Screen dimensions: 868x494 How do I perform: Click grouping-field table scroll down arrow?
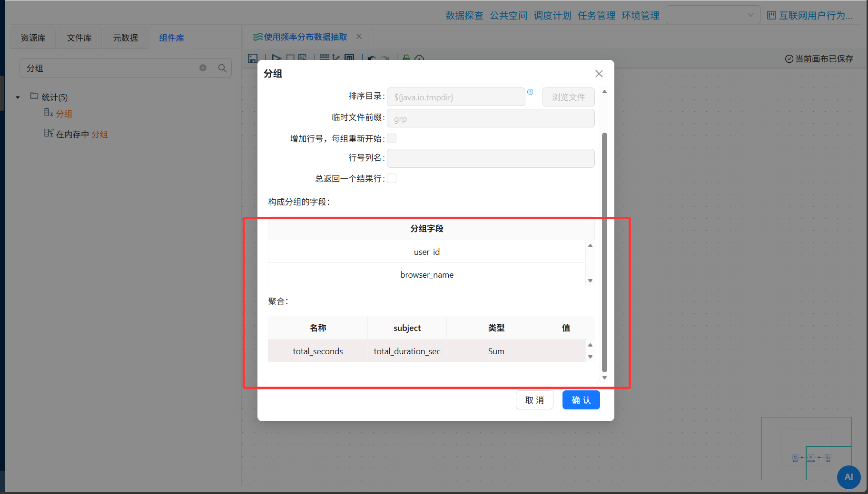(x=590, y=281)
